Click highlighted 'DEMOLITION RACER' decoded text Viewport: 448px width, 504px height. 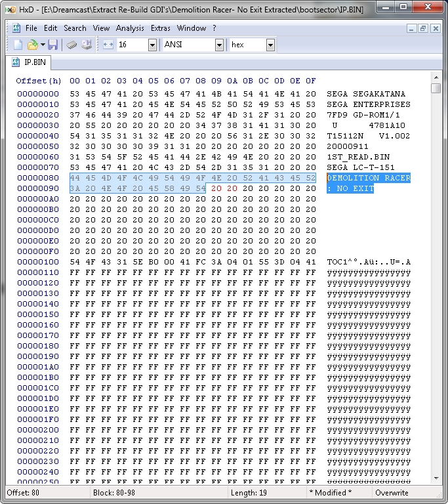pos(369,178)
